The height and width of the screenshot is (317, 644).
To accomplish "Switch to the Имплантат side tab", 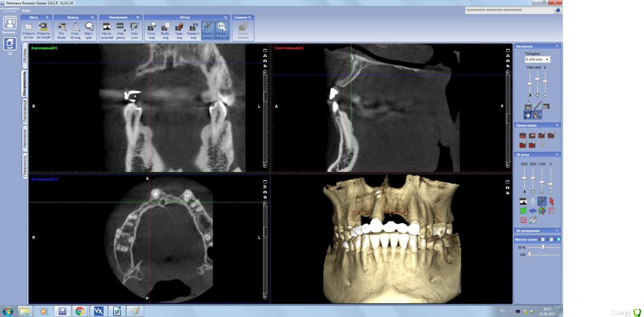I will click(25, 139).
